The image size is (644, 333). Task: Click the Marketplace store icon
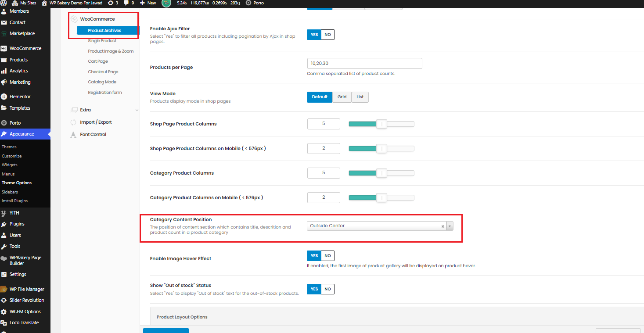click(x=4, y=33)
